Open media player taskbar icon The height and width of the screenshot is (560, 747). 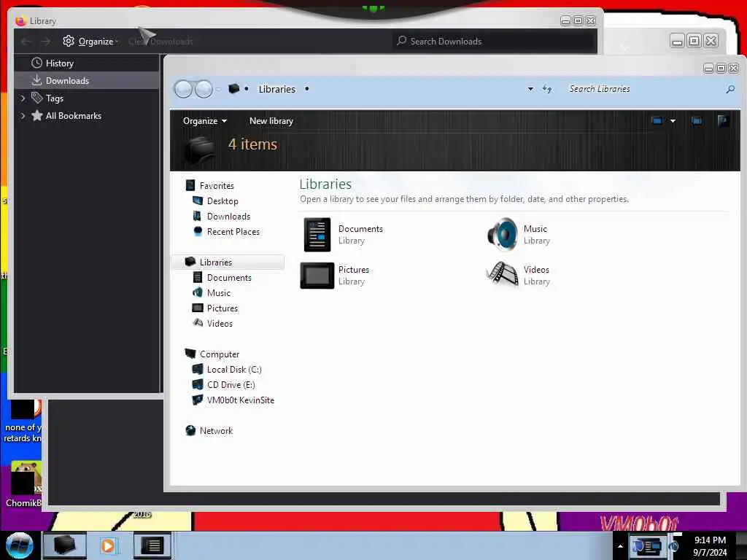[109, 545]
